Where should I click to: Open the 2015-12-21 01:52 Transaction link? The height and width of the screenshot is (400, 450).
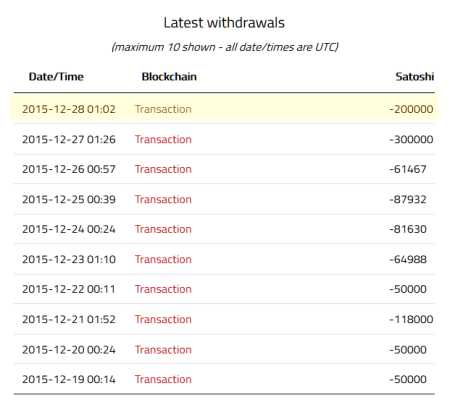163,319
